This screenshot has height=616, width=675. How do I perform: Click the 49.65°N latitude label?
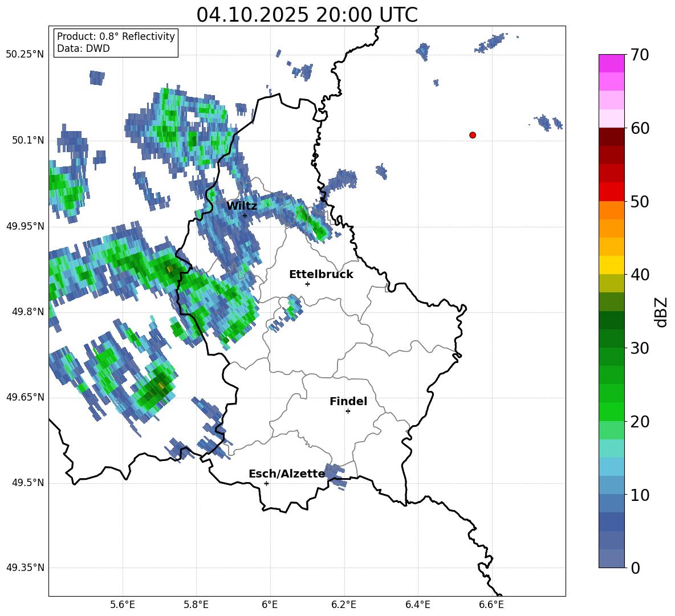[25, 397]
